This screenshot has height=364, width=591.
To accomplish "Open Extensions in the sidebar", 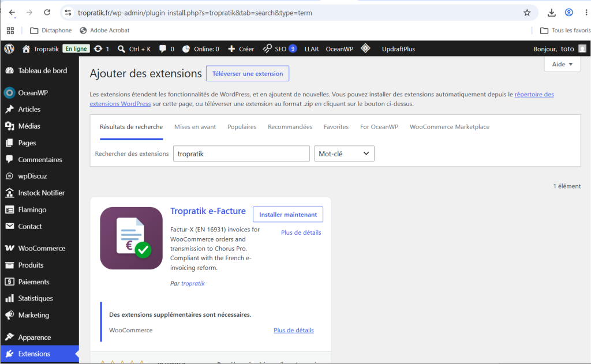I will 40,354.
